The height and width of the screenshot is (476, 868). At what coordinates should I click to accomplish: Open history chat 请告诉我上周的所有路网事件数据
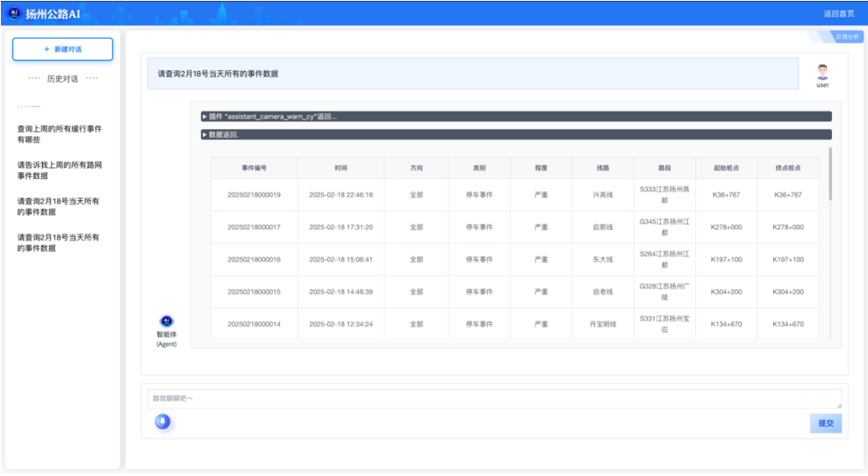[x=60, y=169]
